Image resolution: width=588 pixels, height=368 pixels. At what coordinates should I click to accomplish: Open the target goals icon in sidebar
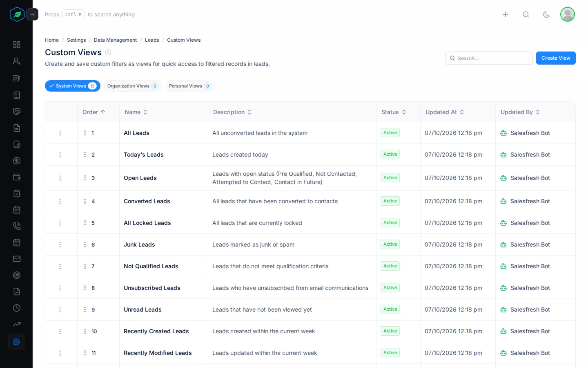point(17,275)
